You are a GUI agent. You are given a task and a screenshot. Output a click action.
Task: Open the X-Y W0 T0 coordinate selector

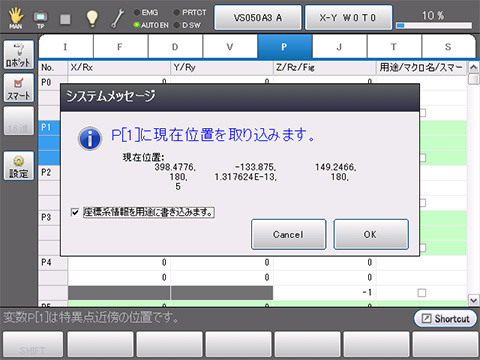[x=348, y=18]
